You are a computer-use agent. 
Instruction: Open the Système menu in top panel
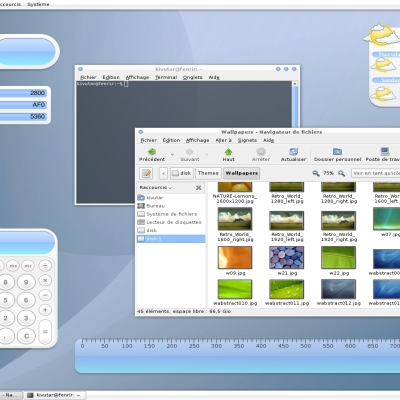[38, 4]
